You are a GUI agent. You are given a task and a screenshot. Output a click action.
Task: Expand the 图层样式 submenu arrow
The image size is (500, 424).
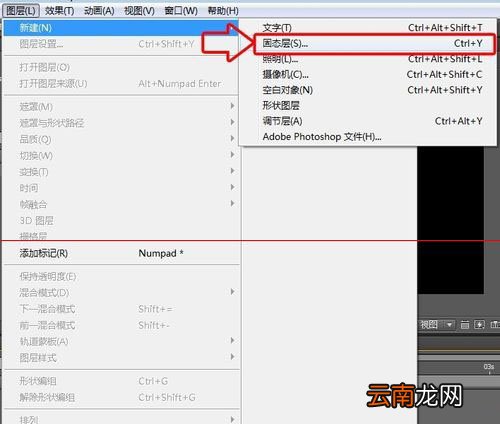pyautogui.click(x=232, y=357)
